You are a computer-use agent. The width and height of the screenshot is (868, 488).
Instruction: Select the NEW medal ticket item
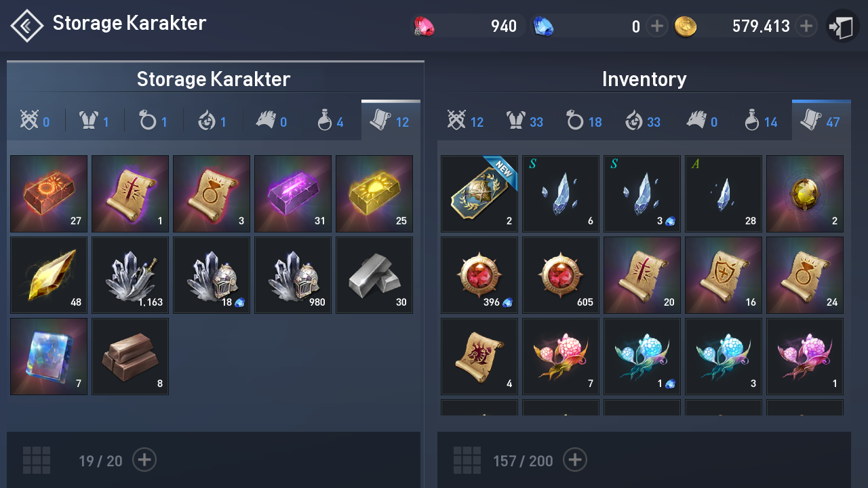479,194
